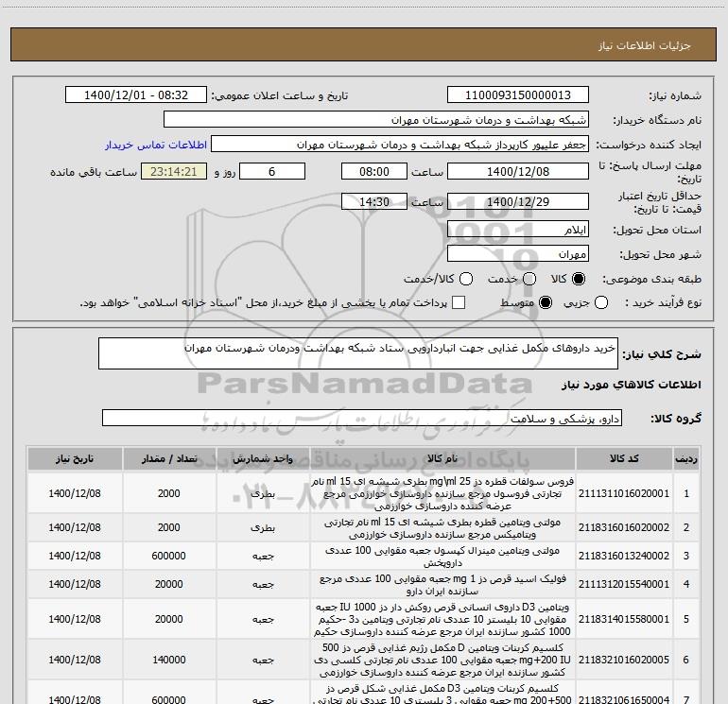Click item code 2118316013240002
Viewport: 728px width, 704px height.
[624, 556]
